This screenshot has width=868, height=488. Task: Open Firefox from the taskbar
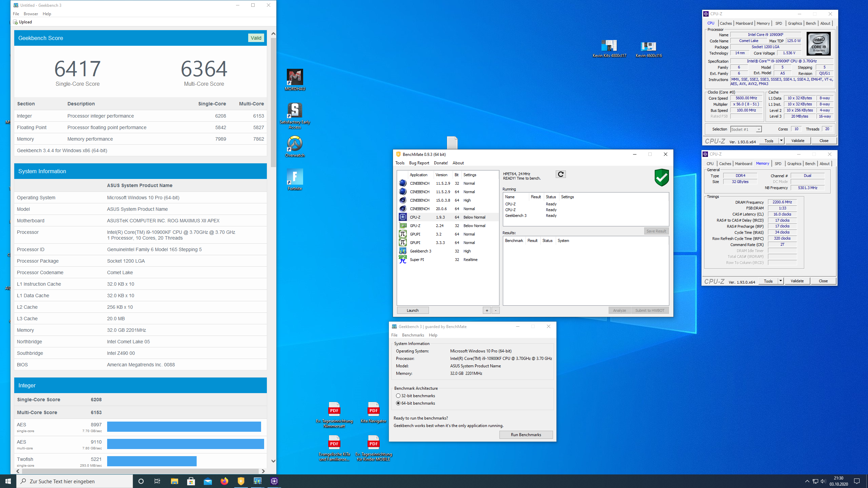(x=224, y=481)
